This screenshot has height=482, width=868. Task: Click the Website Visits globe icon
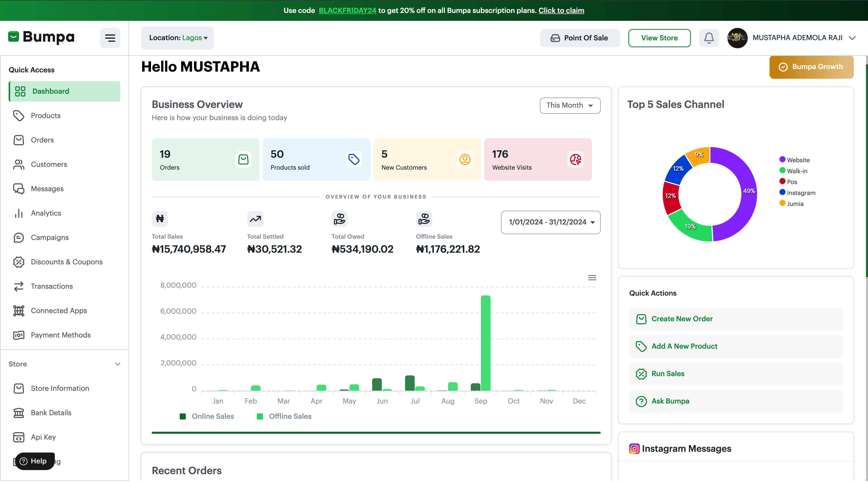pyautogui.click(x=576, y=159)
